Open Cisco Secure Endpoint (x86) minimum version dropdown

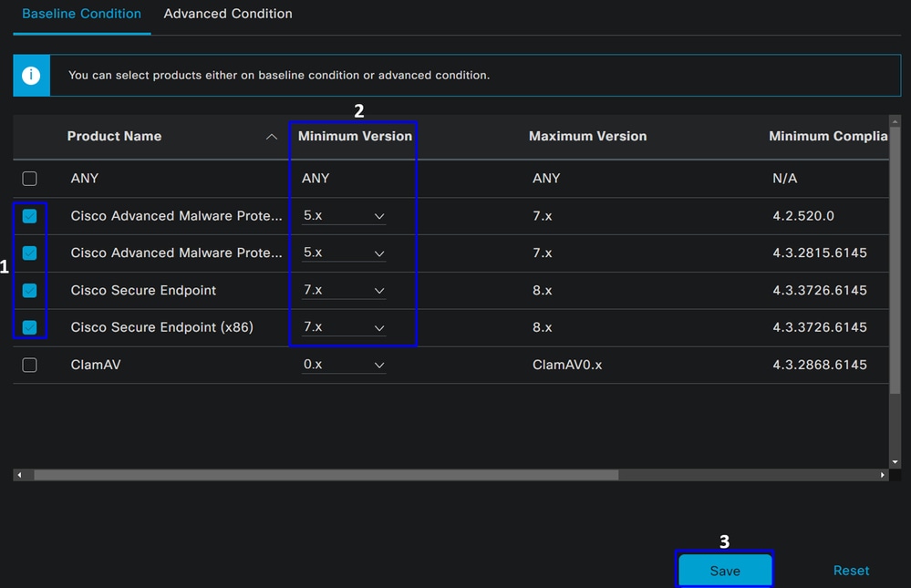[x=344, y=327]
